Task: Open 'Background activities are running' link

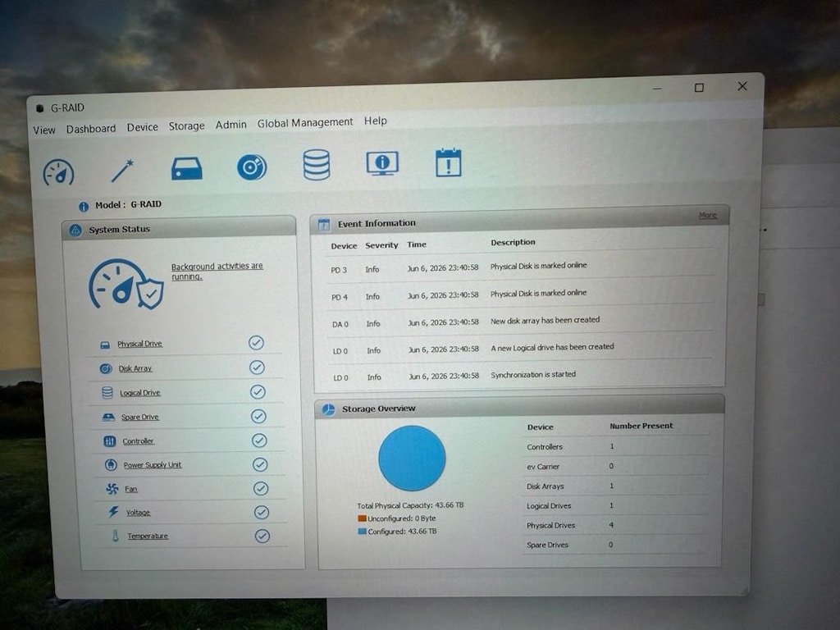Action: pos(217,271)
